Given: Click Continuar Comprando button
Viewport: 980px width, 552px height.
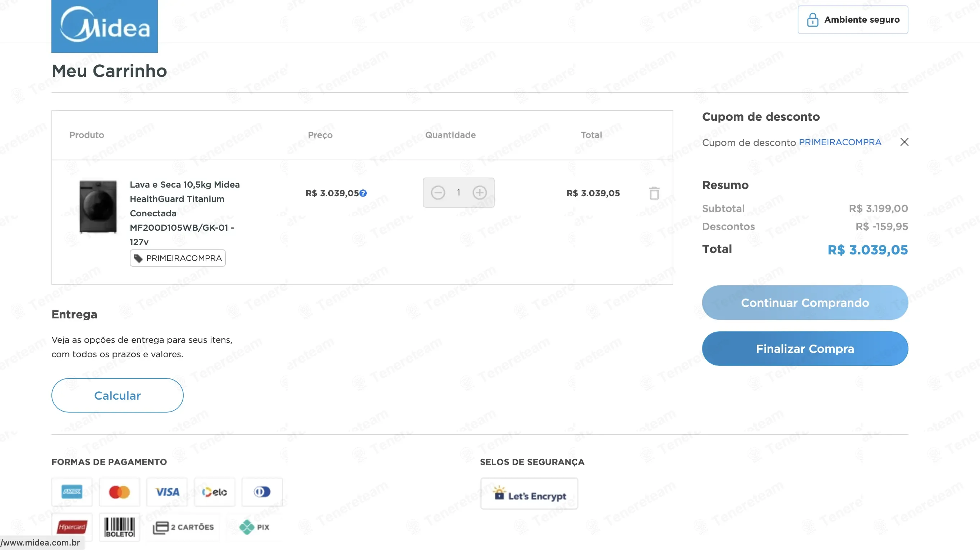Looking at the screenshot, I should click(x=805, y=303).
